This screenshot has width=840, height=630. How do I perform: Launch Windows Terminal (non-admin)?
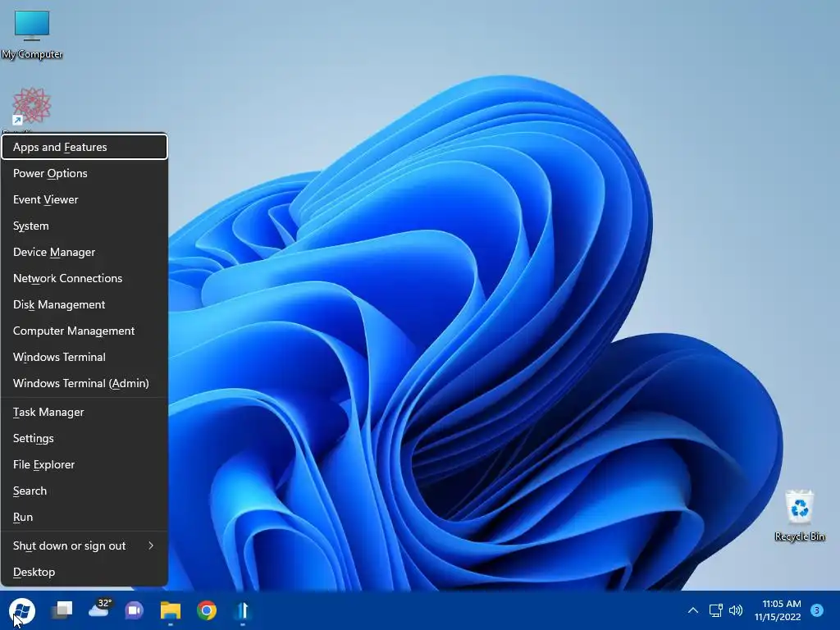(x=84, y=357)
